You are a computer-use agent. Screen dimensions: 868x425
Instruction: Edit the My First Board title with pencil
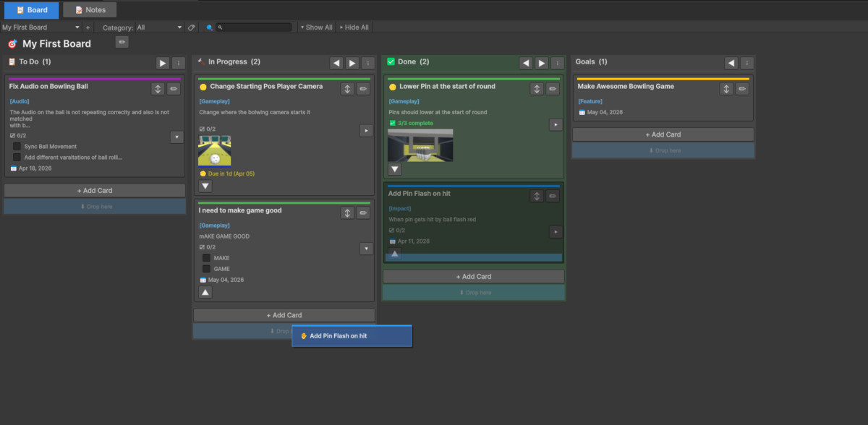click(x=122, y=43)
